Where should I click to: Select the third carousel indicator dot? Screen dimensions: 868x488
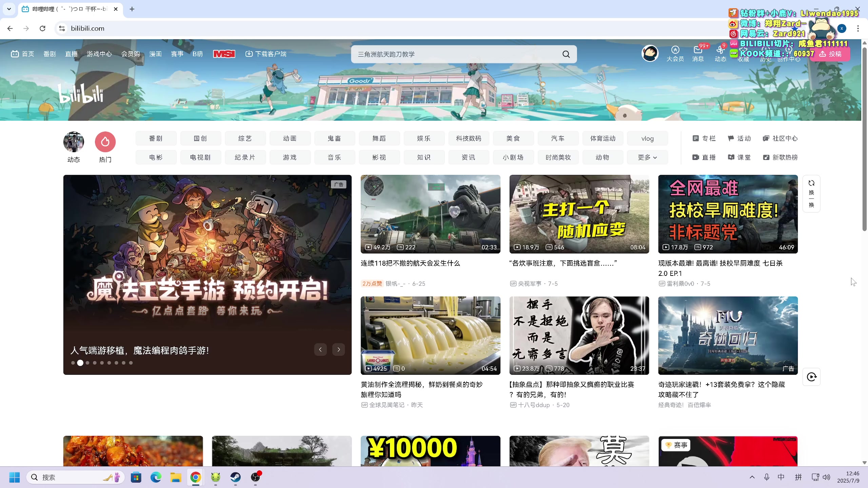(x=87, y=363)
